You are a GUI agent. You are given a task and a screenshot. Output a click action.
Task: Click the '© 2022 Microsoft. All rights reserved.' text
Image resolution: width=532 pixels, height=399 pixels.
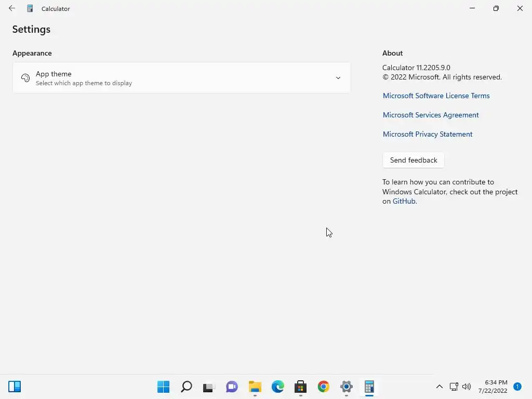coord(442,77)
